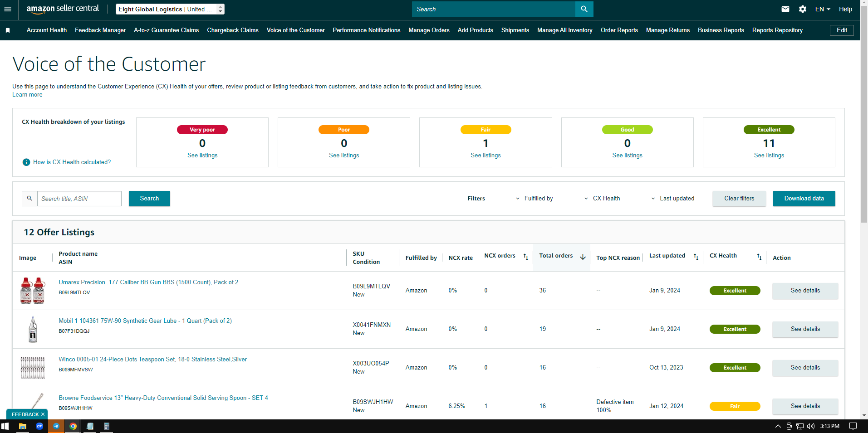See listings under Fair CX Health

[485, 156]
